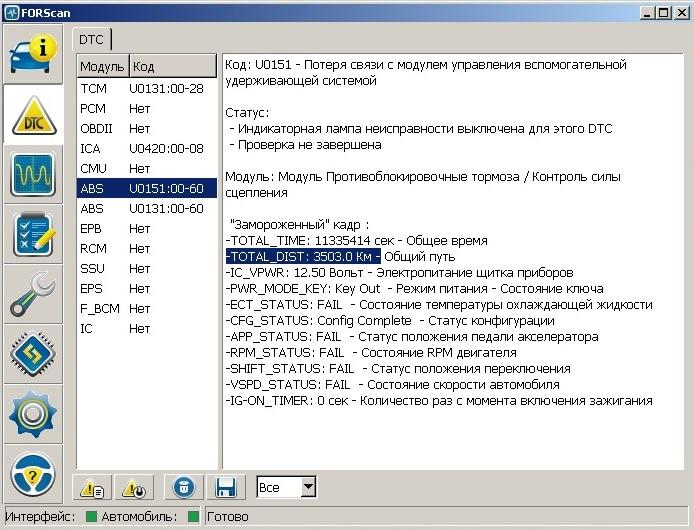Select the SSU row
Viewport: 694px width, 530px height.
pyautogui.click(x=147, y=268)
